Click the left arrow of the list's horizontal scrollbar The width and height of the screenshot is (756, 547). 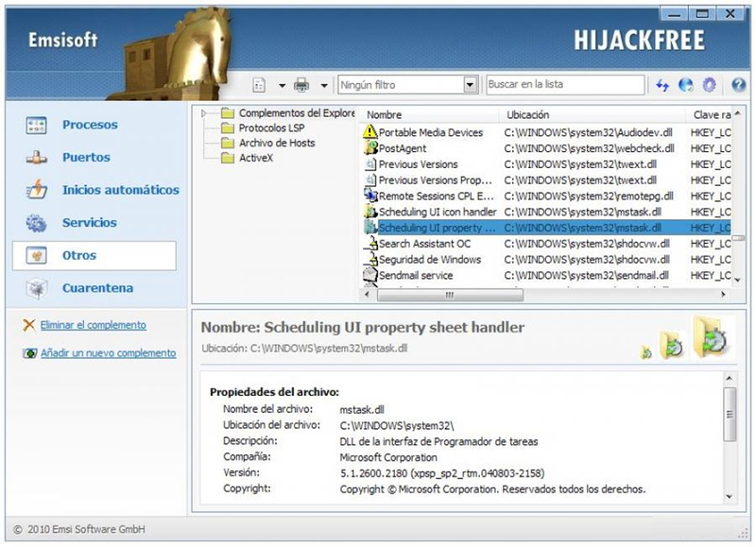pos(368,295)
